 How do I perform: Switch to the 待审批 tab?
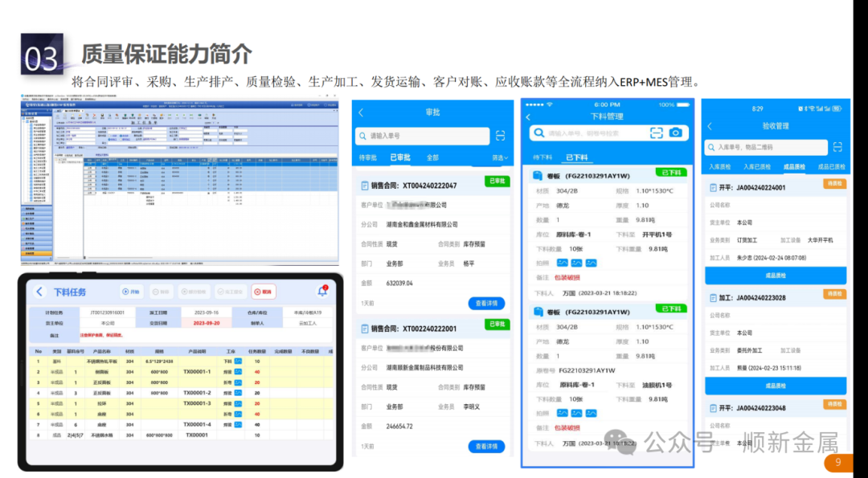[x=368, y=157]
